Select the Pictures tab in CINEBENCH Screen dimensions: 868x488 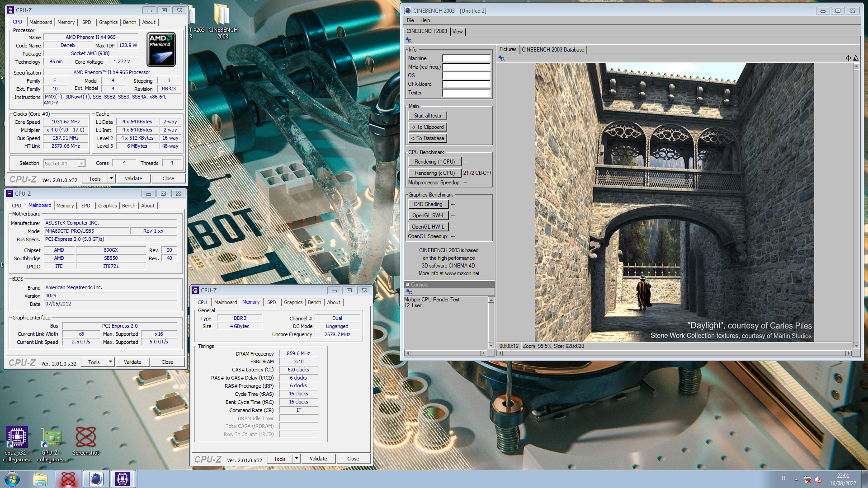point(508,49)
